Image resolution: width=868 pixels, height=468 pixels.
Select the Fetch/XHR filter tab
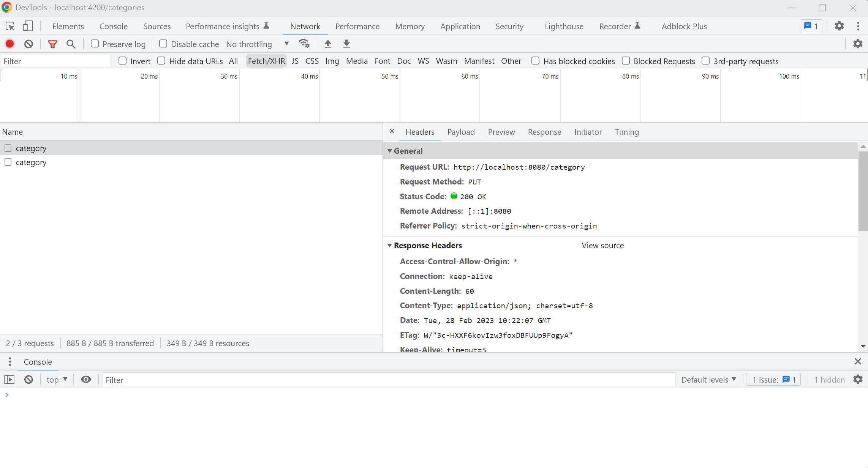point(266,61)
